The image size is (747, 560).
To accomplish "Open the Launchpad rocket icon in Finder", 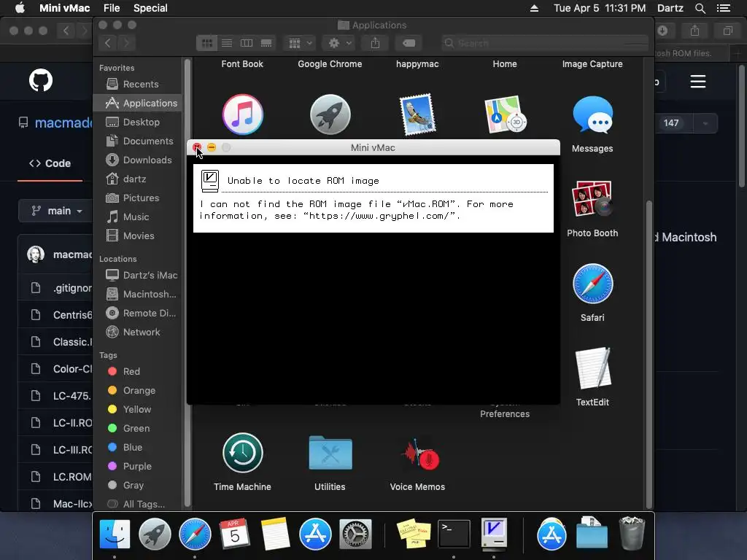I will coord(330,114).
